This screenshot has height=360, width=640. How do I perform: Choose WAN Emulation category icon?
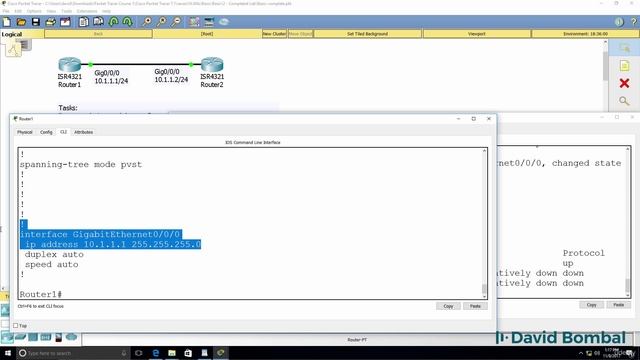coord(71,337)
